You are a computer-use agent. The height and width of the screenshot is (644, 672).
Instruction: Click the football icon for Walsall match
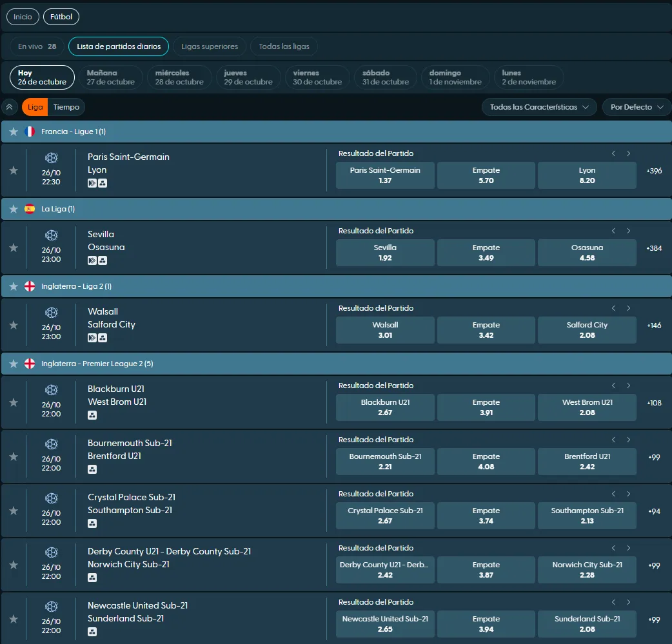pyautogui.click(x=52, y=313)
